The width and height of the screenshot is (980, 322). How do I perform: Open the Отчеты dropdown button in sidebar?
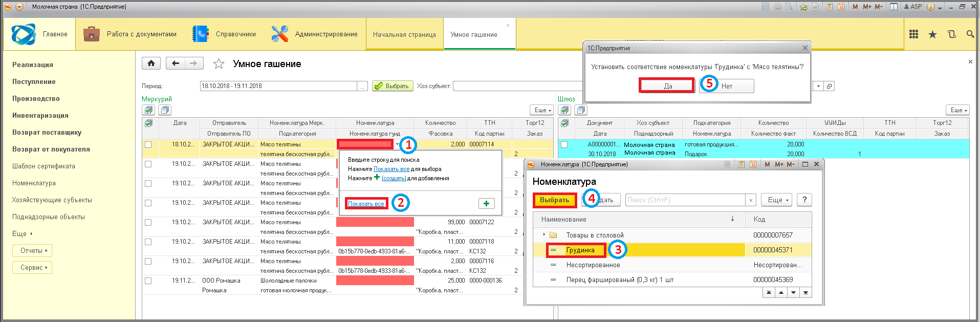click(x=32, y=251)
